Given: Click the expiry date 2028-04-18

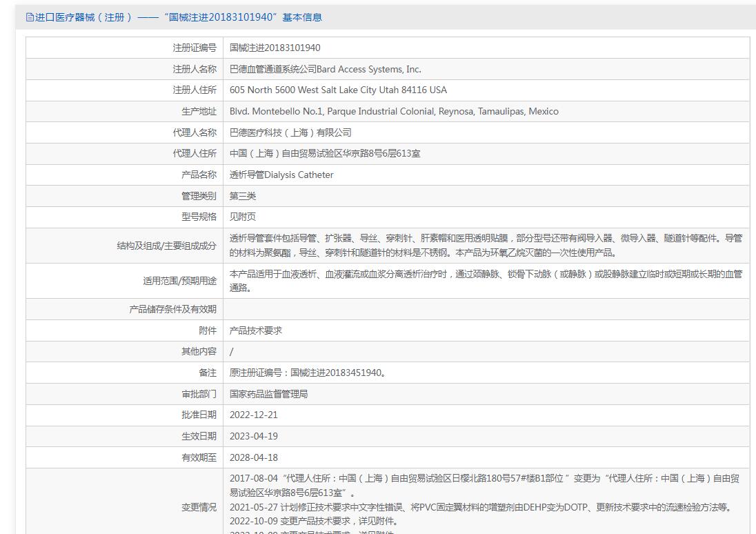Looking at the screenshot, I should pyautogui.click(x=254, y=457).
